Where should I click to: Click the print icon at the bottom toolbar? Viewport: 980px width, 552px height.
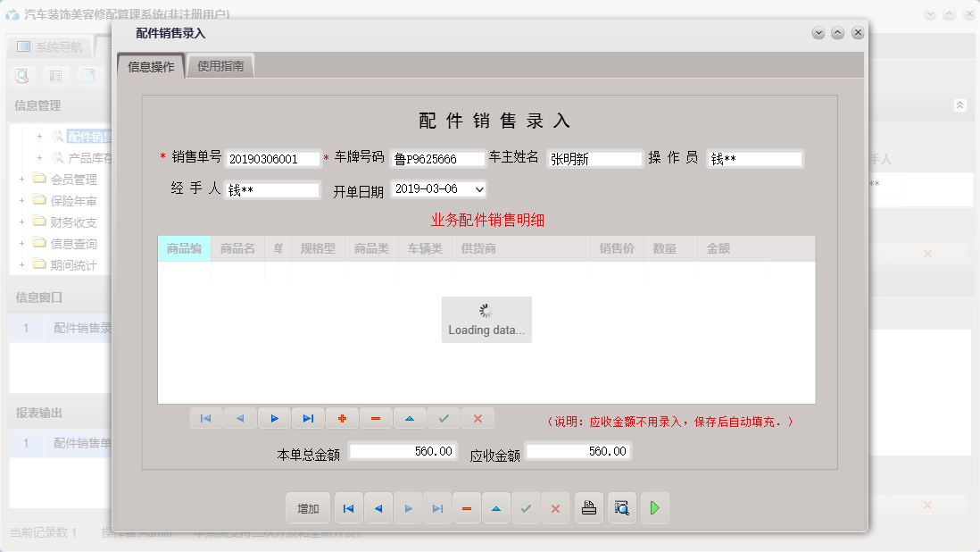point(588,507)
